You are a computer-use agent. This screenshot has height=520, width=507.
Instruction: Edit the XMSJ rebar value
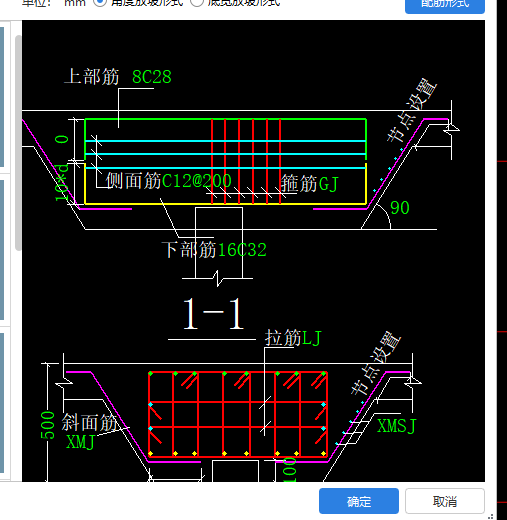pos(396,426)
